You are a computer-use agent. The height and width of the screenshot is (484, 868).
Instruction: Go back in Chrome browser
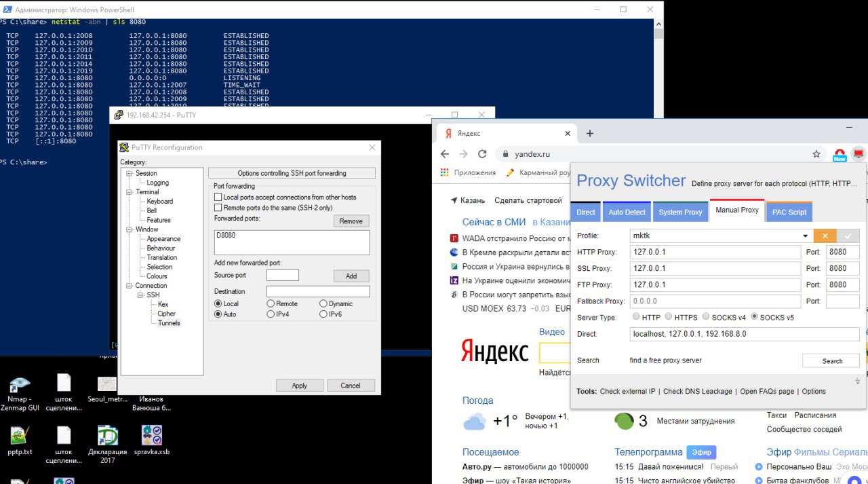(x=445, y=154)
